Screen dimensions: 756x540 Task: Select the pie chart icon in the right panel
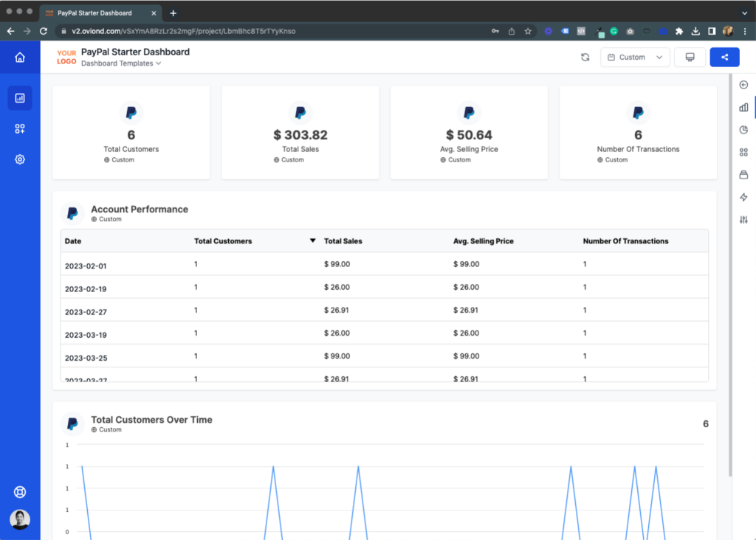point(743,130)
